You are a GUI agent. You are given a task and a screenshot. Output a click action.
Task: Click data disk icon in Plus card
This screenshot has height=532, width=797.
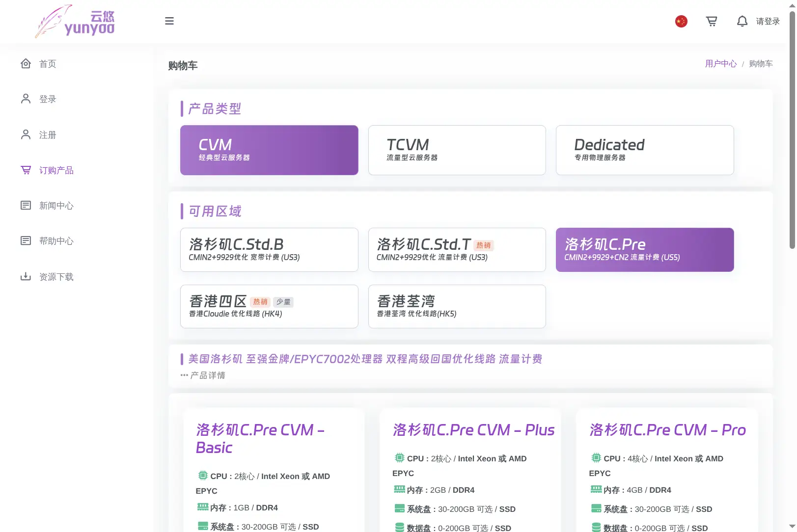click(x=400, y=528)
